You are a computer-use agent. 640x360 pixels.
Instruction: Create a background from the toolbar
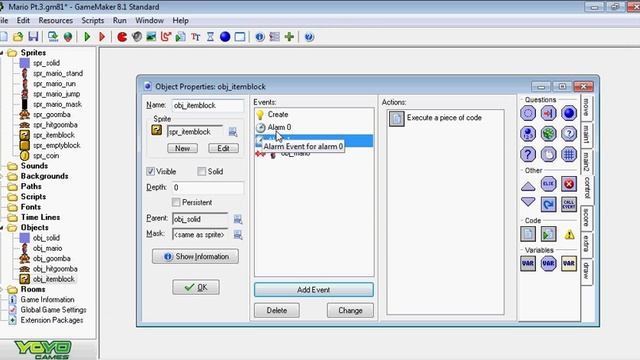pos(151,37)
